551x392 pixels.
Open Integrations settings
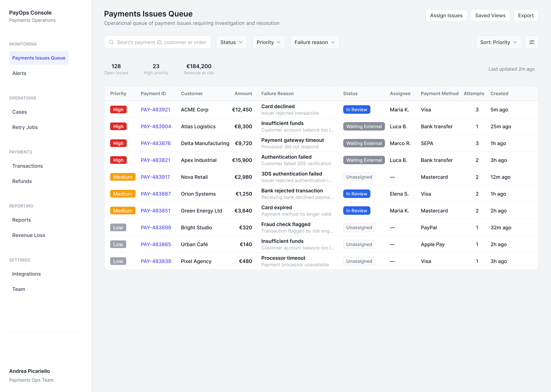(27, 274)
